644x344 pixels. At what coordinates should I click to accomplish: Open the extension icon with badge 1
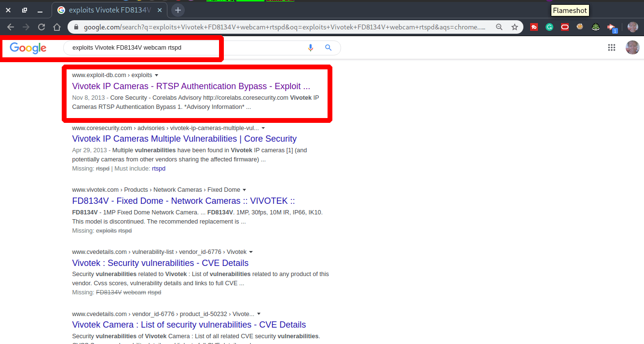612,28
